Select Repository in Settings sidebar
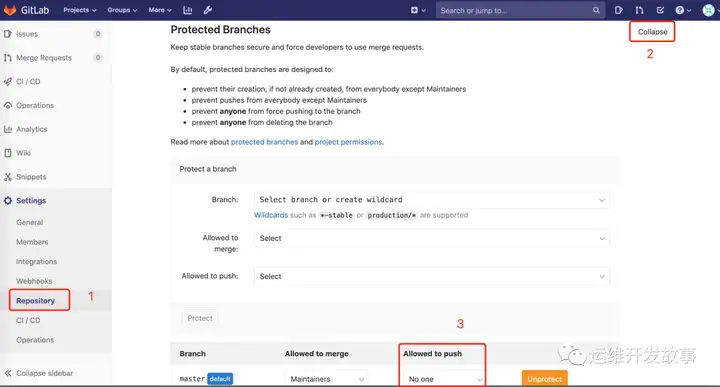The height and width of the screenshot is (387, 720). click(35, 301)
